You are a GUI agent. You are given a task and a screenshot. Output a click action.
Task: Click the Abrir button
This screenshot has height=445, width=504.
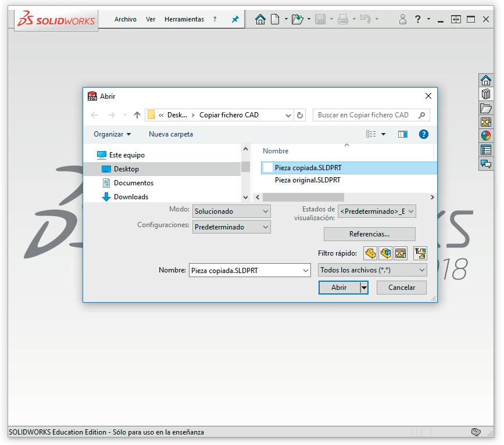[339, 288]
